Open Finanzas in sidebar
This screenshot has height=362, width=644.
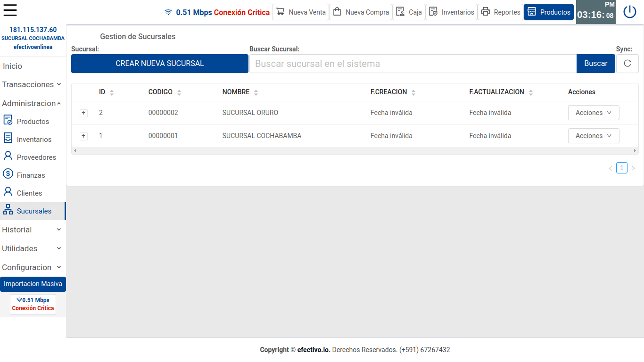click(x=33, y=175)
